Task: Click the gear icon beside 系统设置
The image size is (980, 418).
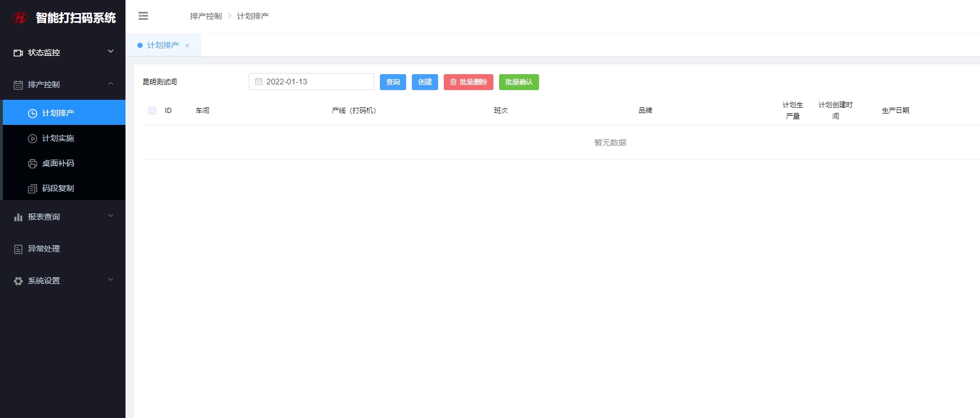Action: click(x=18, y=281)
